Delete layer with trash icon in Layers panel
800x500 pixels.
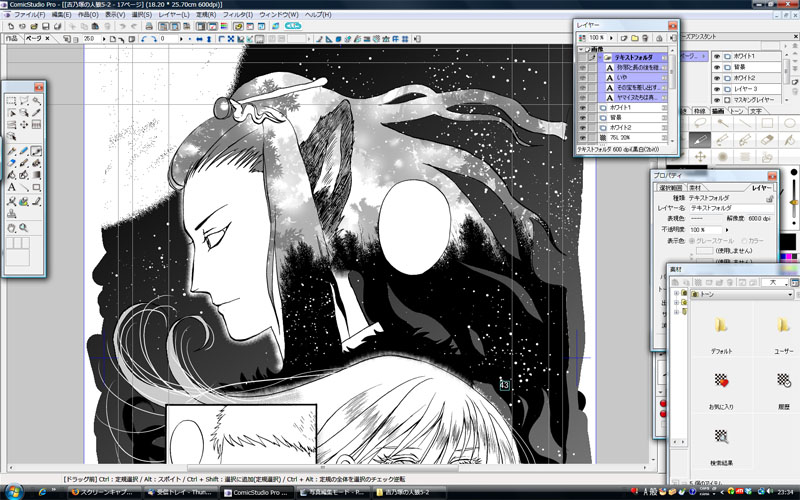click(x=645, y=38)
